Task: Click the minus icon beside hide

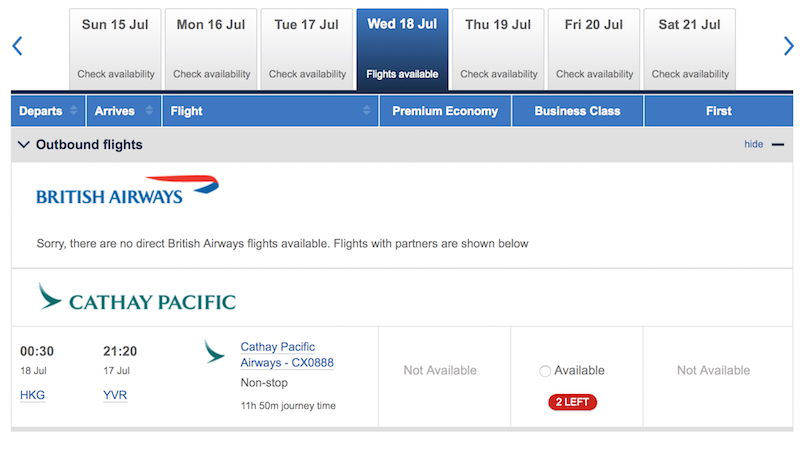Action: coord(778,145)
